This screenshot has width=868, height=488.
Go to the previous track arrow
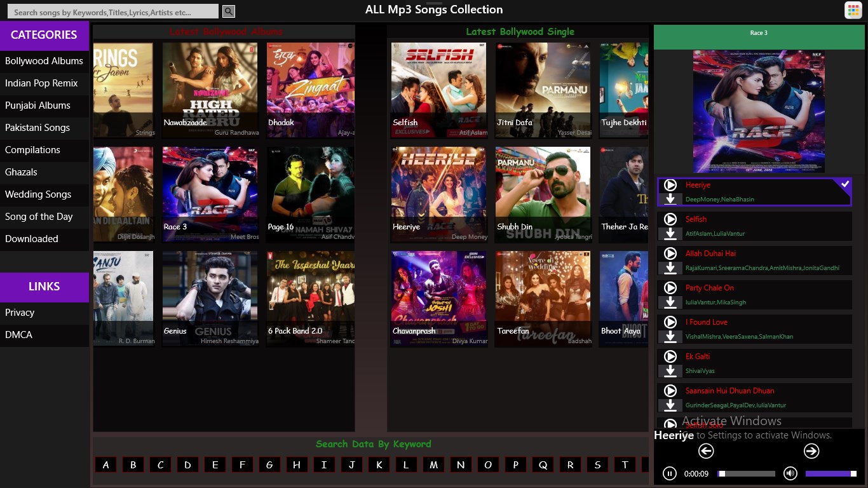click(x=706, y=451)
